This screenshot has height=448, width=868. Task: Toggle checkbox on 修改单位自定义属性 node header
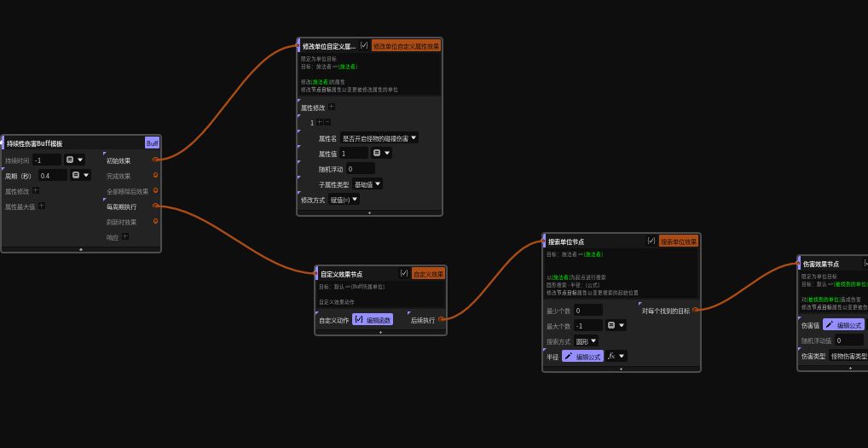[364, 46]
